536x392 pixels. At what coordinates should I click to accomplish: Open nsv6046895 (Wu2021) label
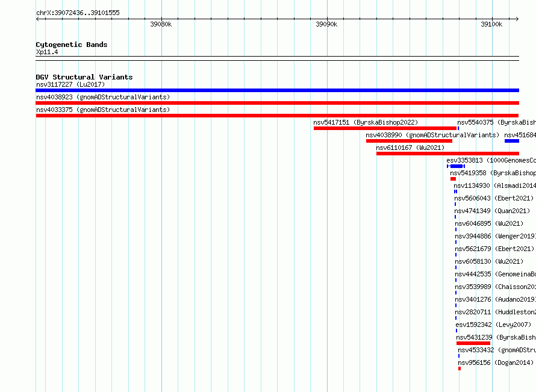click(x=489, y=223)
